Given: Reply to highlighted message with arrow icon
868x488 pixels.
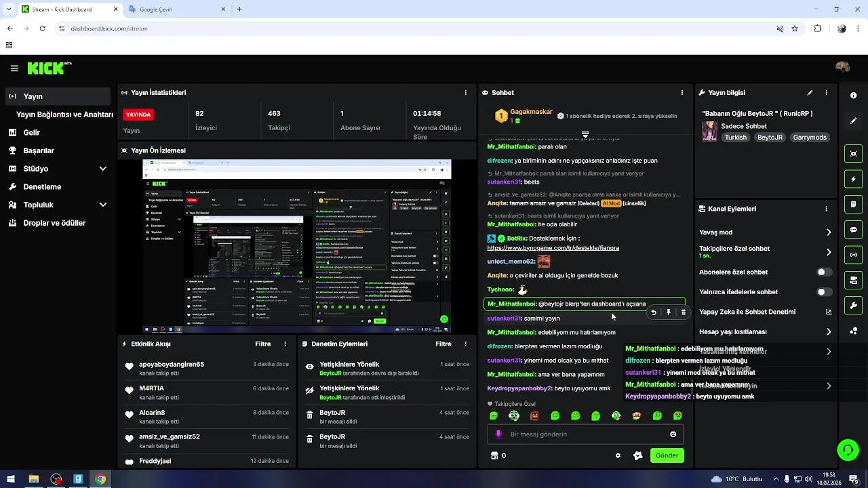Looking at the screenshot, I should [653, 312].
